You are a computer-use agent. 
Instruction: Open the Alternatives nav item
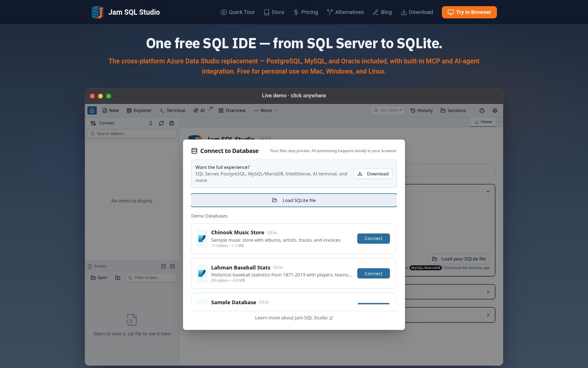point(345,12)
